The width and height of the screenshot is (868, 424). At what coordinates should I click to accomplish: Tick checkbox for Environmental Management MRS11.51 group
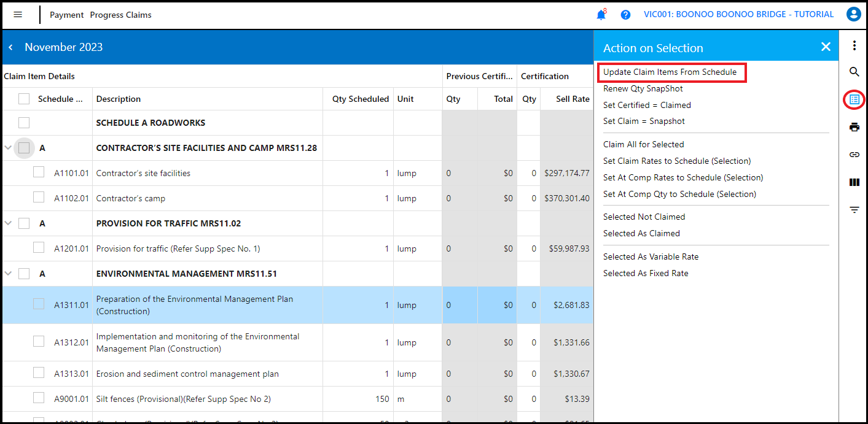(x=24, y=274)
